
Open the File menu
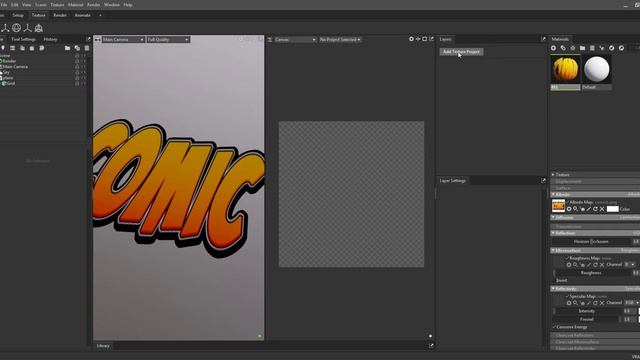[4, 5]
